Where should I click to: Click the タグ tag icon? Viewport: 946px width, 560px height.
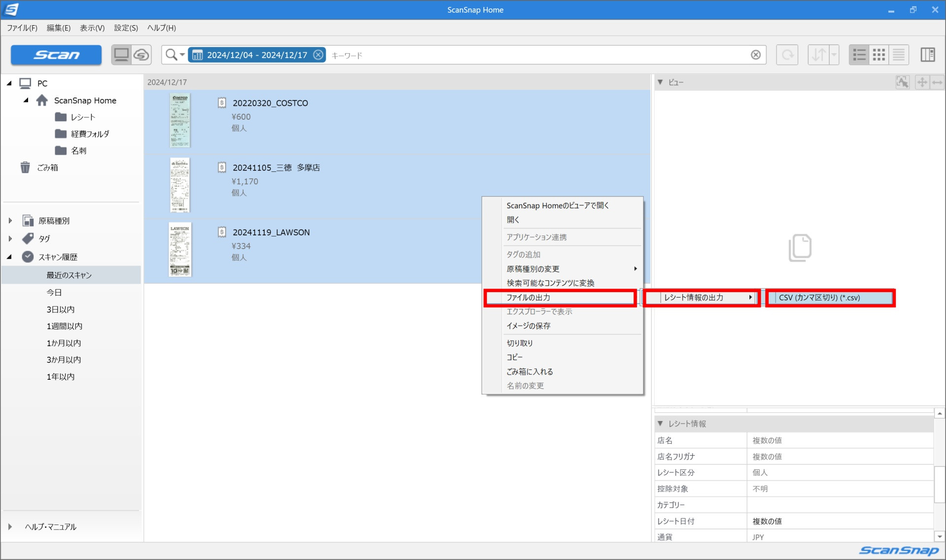tap(28, 238)
